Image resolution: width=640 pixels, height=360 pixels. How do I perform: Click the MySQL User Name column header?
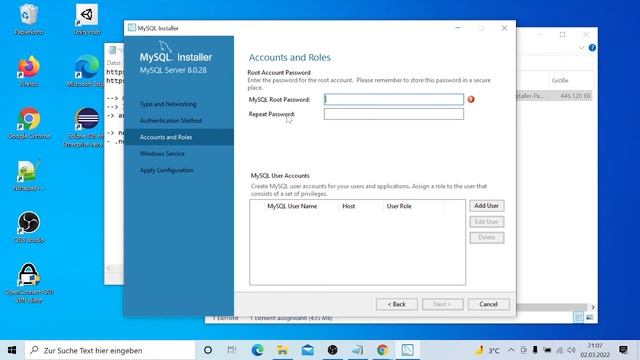click(292, 206)
